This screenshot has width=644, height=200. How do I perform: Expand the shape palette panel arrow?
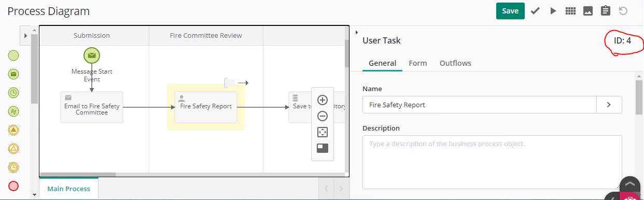pos(25,36)
